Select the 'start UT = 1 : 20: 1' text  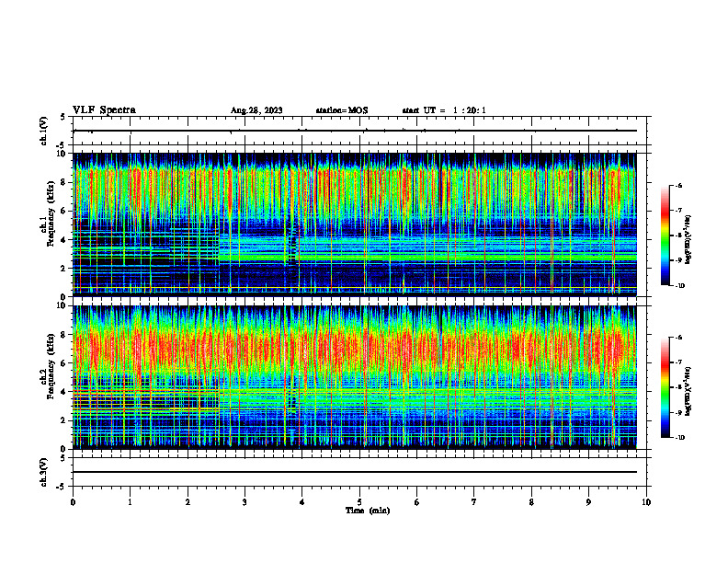pos(444,110)
